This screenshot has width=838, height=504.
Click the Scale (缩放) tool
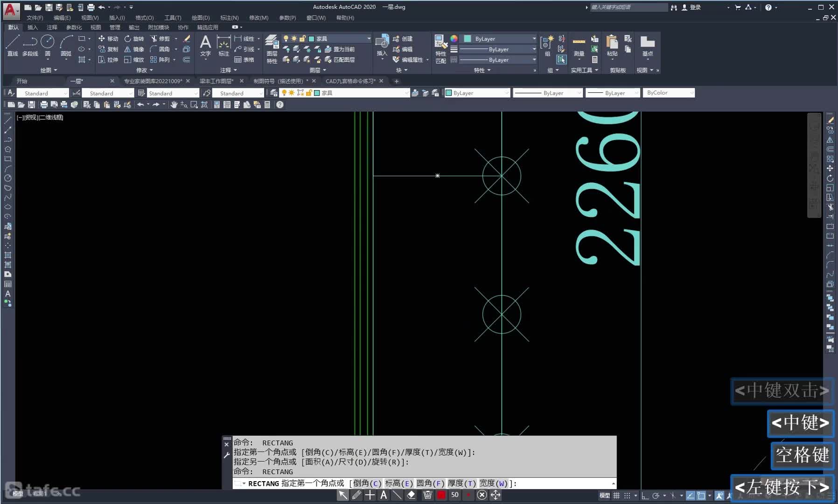tap(134, 60)
